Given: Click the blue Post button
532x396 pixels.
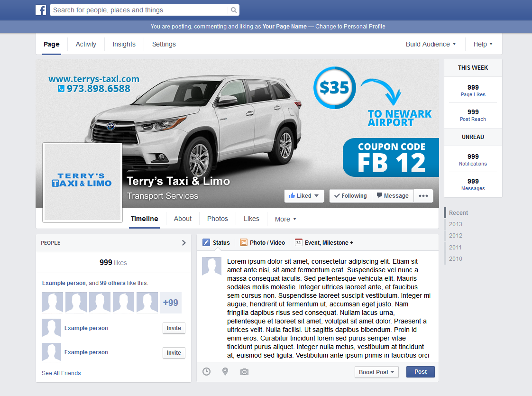Looking at the screenshot, I should click(421, 372).
